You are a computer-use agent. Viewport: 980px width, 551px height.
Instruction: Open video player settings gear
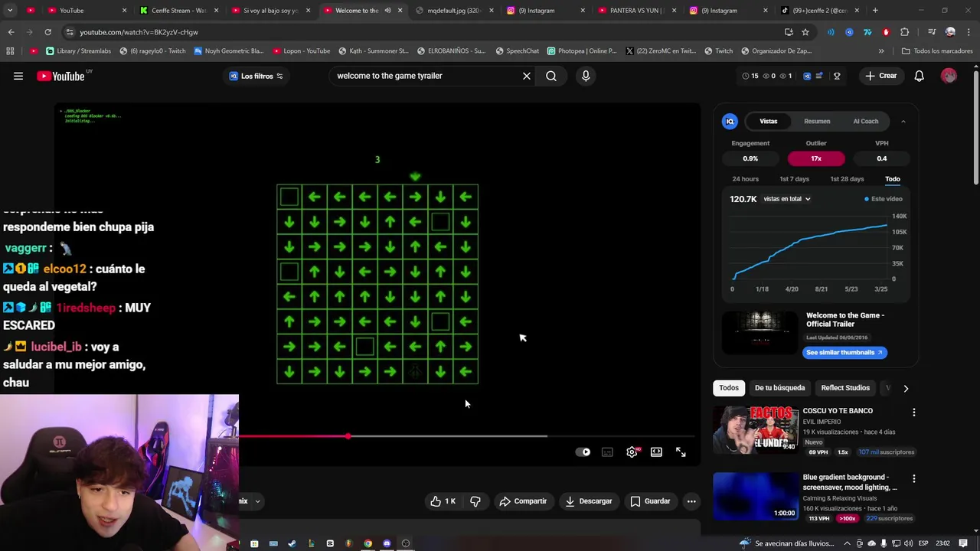tap(632, 452)
